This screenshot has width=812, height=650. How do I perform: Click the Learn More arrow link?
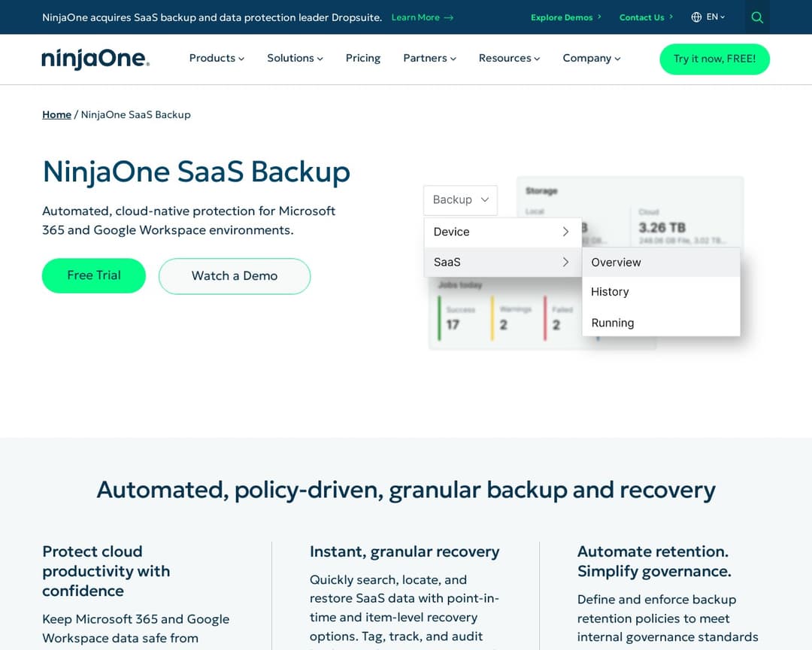pos(422,17)
